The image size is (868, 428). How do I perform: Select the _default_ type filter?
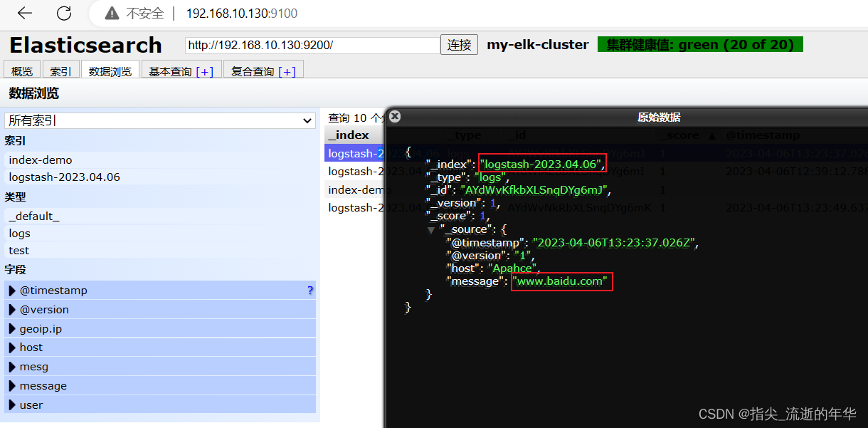(160, 216)
